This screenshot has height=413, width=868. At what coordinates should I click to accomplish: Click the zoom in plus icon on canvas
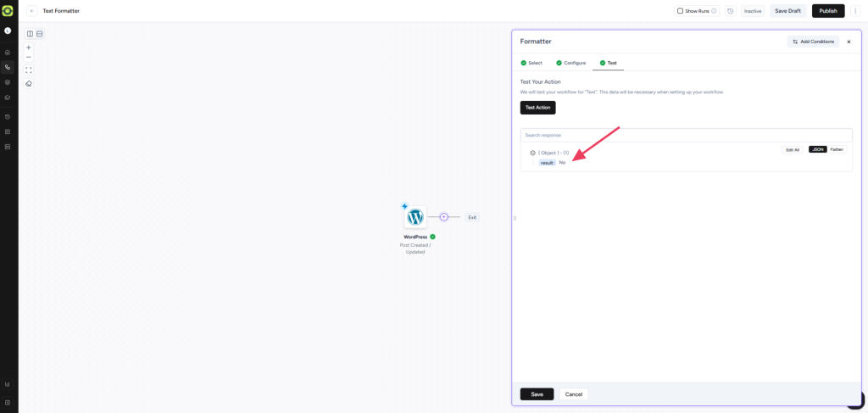coord(29,47)
